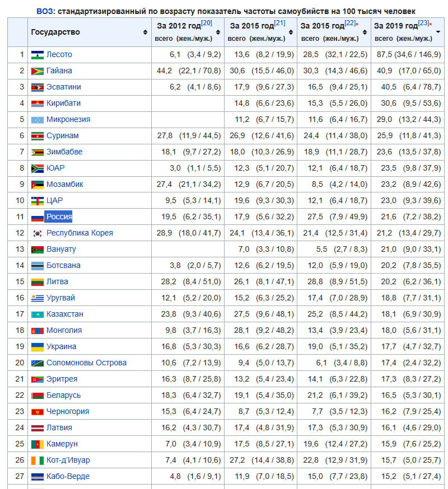The image size is (448, 489).
Task: Click the Kazakhstan flag icon
Action: tap(38, 314)
